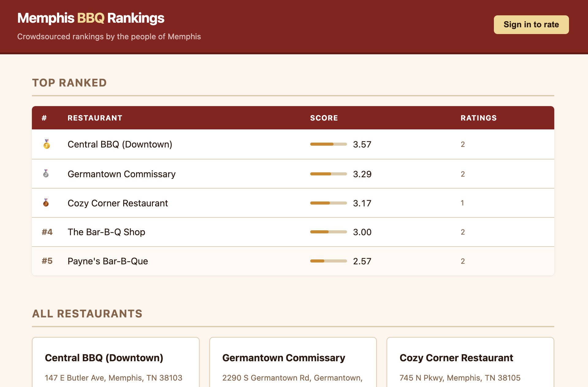Click the score bar for Central BBQ (Downtown)
The image size is (588, 387).
tap(328, 144)
